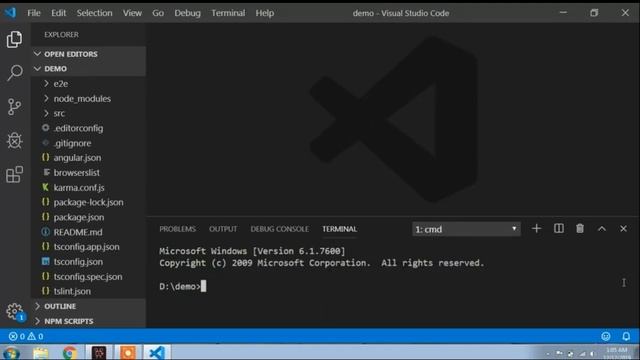Open the Search view icon
Viewport: 640px width, 360px height.
14,73
